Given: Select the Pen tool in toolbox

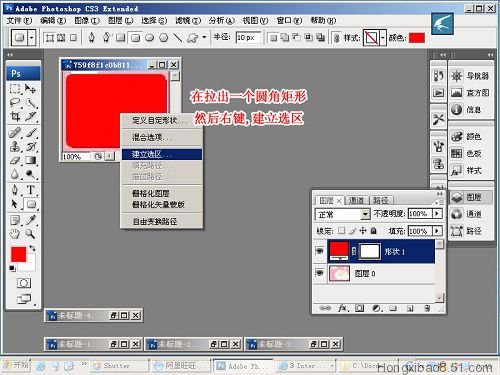Looking at the screenshot, I should (x=15, y=190).
